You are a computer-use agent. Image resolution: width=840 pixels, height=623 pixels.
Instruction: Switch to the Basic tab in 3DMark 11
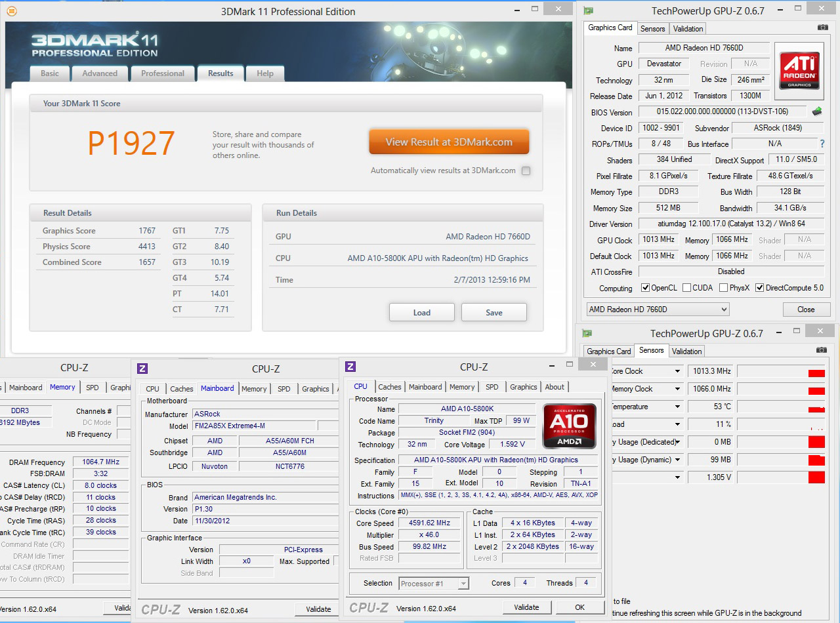point(50,73)
